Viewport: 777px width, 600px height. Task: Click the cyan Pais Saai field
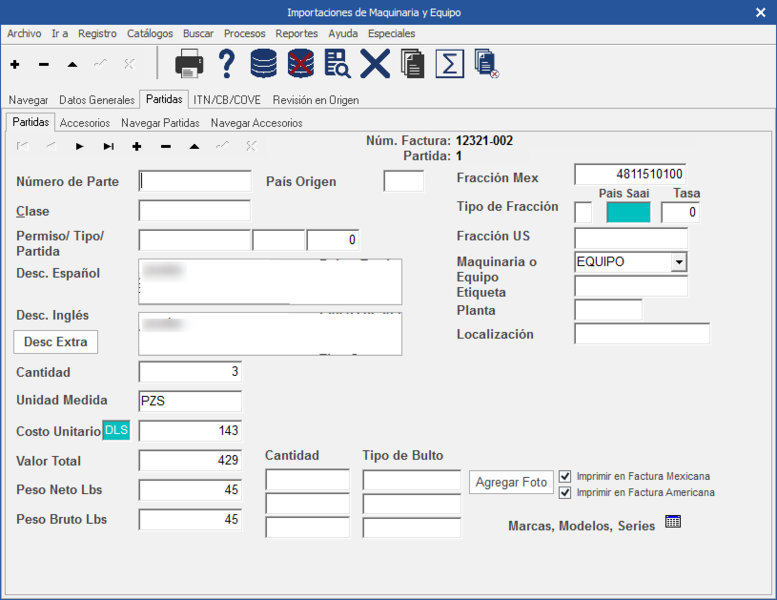[628, 212]
